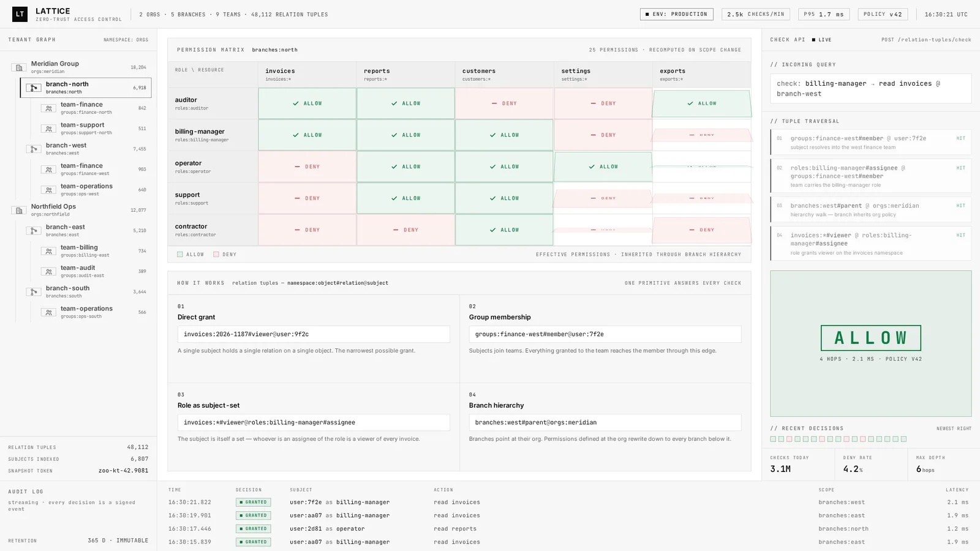Click team icon for groups:finance-north
This screenshot has width=980, height=551.
pos(48,108)
